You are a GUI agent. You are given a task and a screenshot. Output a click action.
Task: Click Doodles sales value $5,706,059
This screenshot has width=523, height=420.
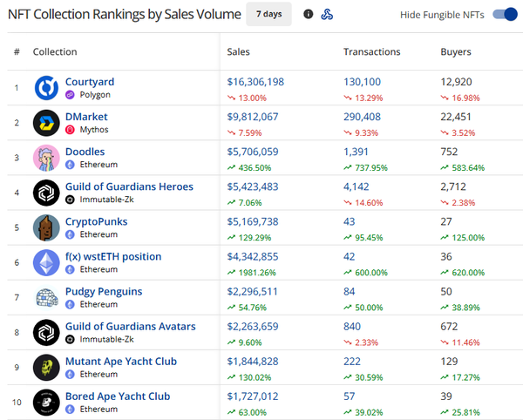pyautogui.click(x=253, y=152)
